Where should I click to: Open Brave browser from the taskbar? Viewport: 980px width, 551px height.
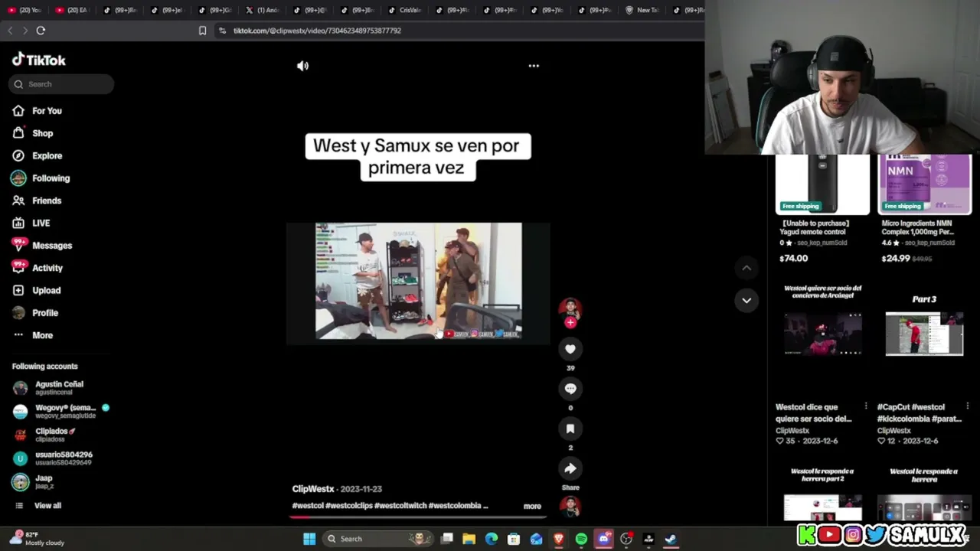point(559,539)
